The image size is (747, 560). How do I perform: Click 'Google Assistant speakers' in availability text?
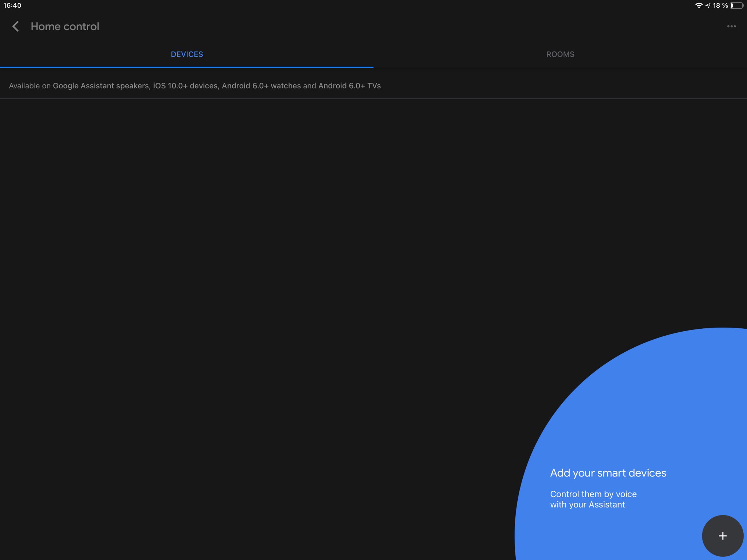(101, 86)
